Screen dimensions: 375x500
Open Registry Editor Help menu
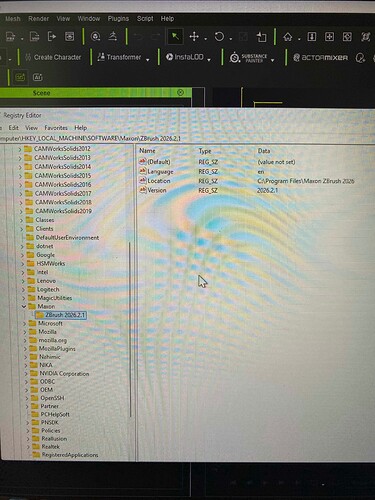click(x=80, y=128)
